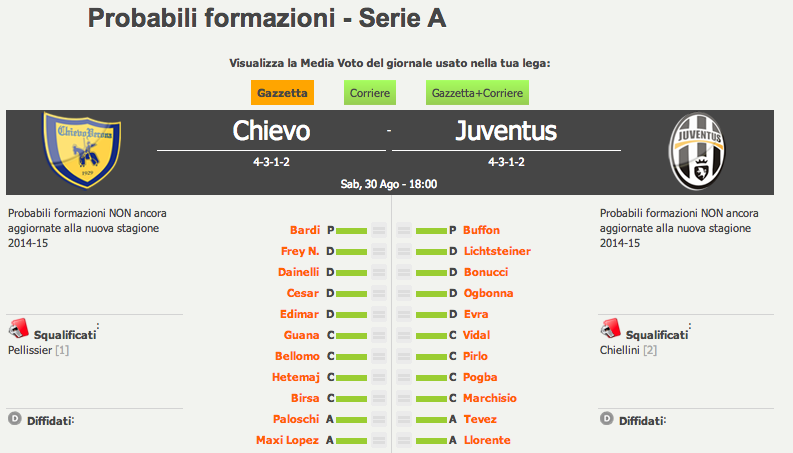Click on Pogba's name
Image resolution: width=793 pixels, height=453 pixels.
pos(480,377)
